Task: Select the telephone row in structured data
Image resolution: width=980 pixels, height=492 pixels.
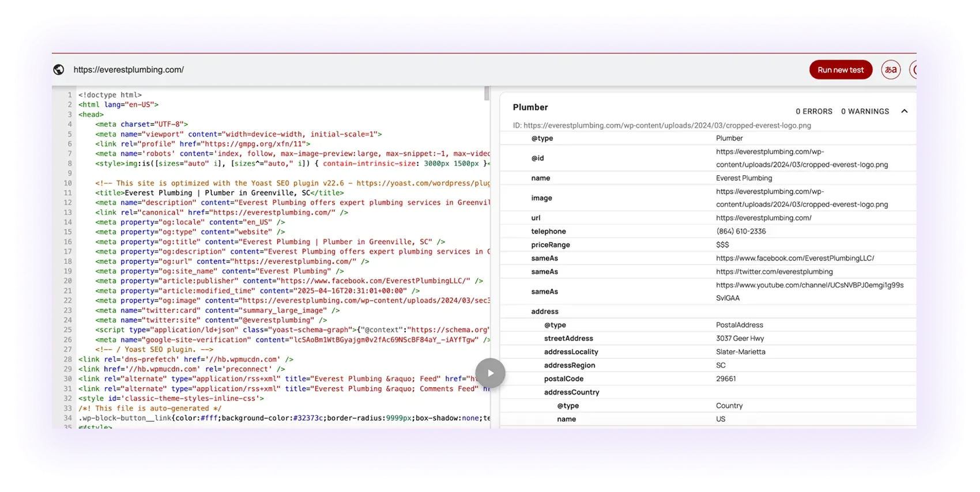Action: [708, 231]
